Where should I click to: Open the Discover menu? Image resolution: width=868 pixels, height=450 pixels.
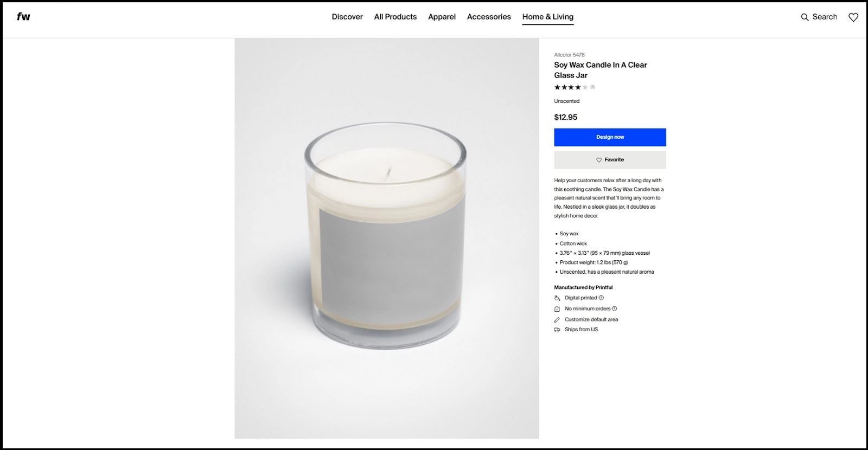pyautogui.click(x=347, y=17)
